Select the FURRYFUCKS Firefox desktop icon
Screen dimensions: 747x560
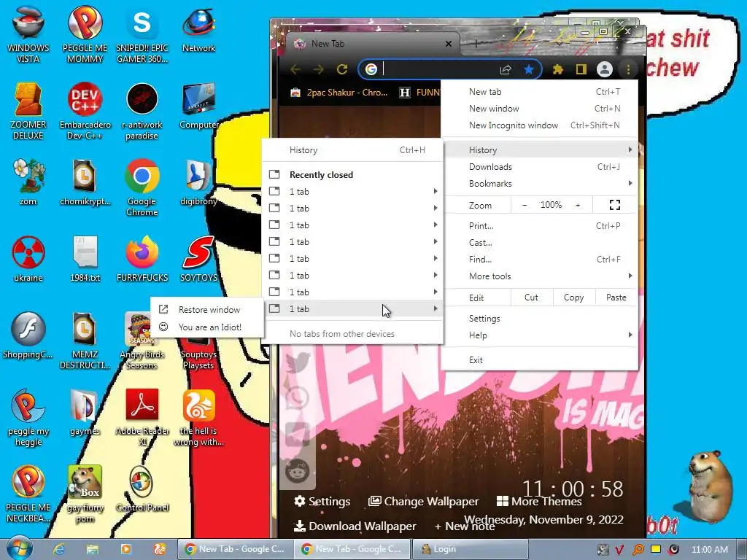(142, 259)
